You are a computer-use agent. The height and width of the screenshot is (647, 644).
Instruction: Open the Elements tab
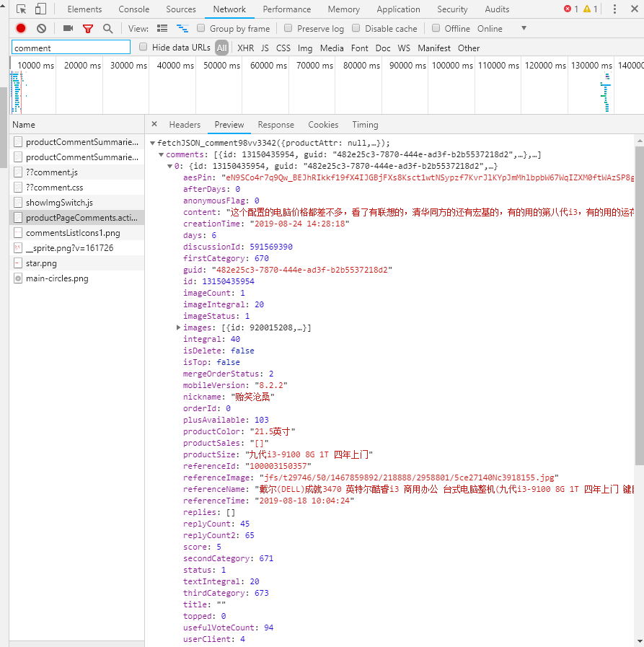(84, 9)
